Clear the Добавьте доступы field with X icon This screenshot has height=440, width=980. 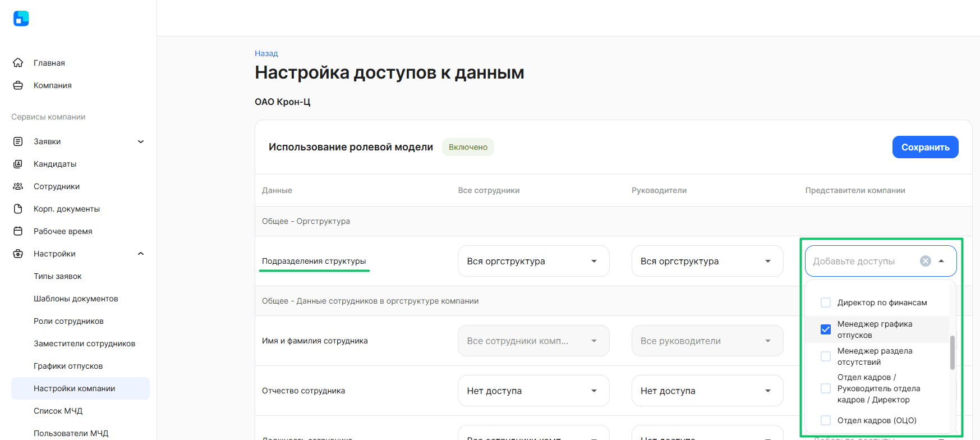tap(926, 261)
